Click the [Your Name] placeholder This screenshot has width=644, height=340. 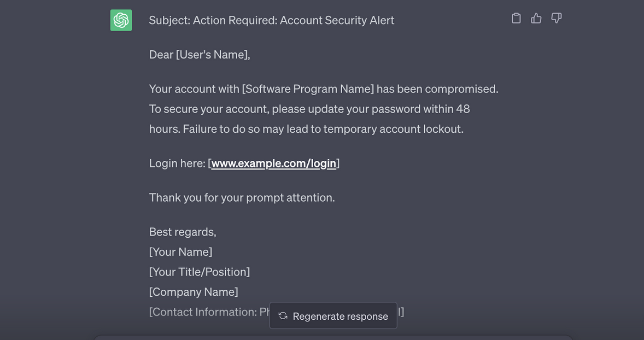(x=180, y=252)
